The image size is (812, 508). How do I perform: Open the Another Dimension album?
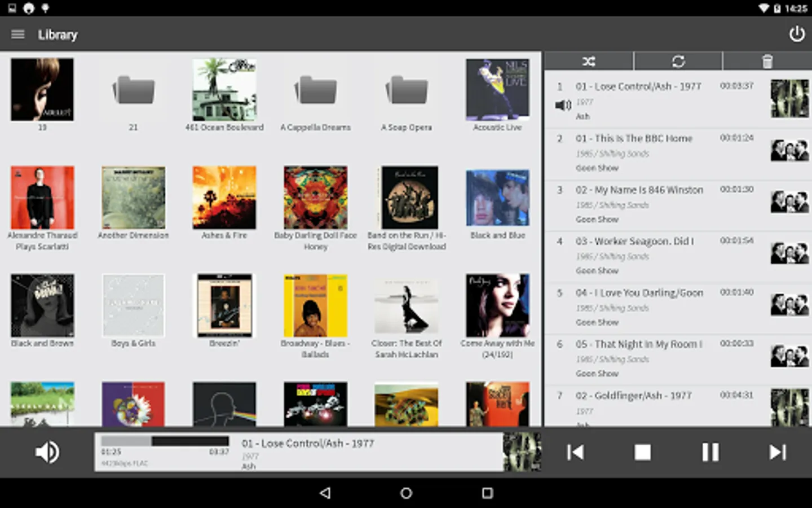133,198
